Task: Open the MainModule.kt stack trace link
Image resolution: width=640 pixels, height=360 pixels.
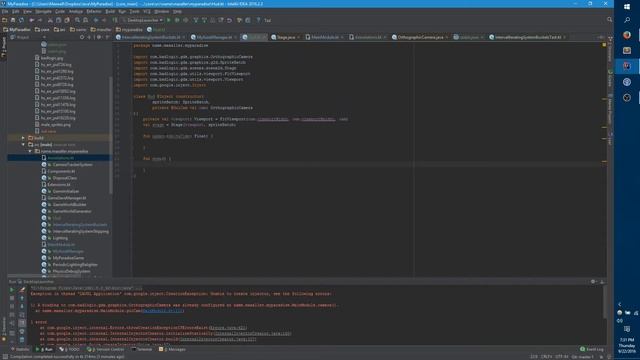Action: (x=162, y=311)
